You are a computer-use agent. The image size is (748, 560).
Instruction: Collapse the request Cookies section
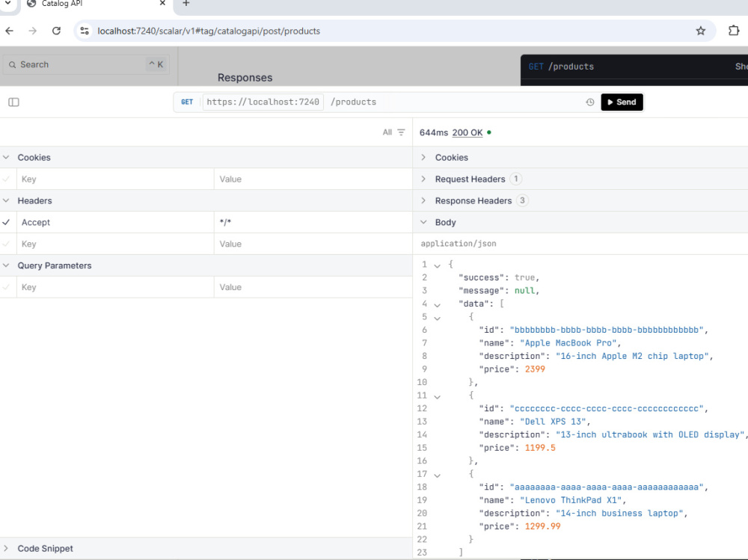(x=6, y=158)
